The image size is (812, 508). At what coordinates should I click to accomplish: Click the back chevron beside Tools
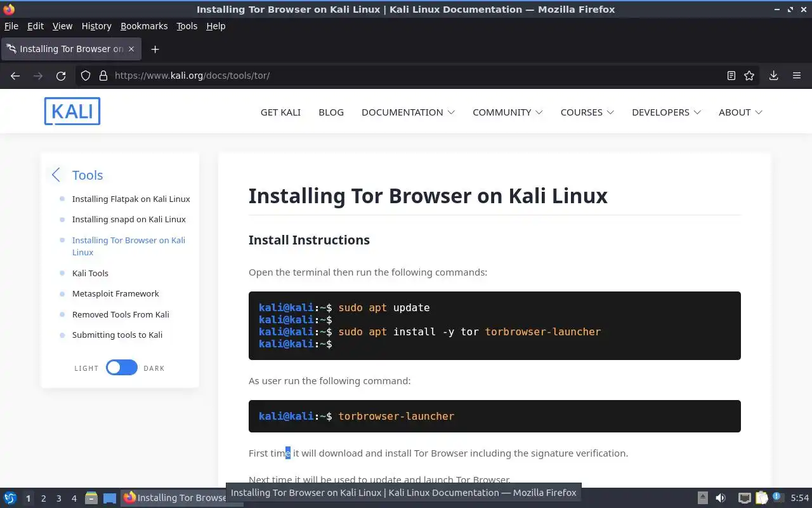pyautogui.click(x=56, y=175)
